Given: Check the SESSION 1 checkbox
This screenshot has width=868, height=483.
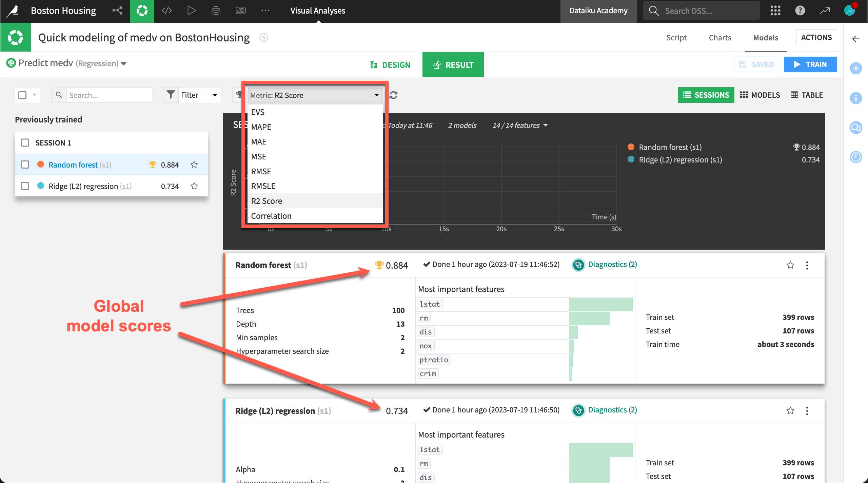Looking at the screenshot, I should (x=25, y=142).
